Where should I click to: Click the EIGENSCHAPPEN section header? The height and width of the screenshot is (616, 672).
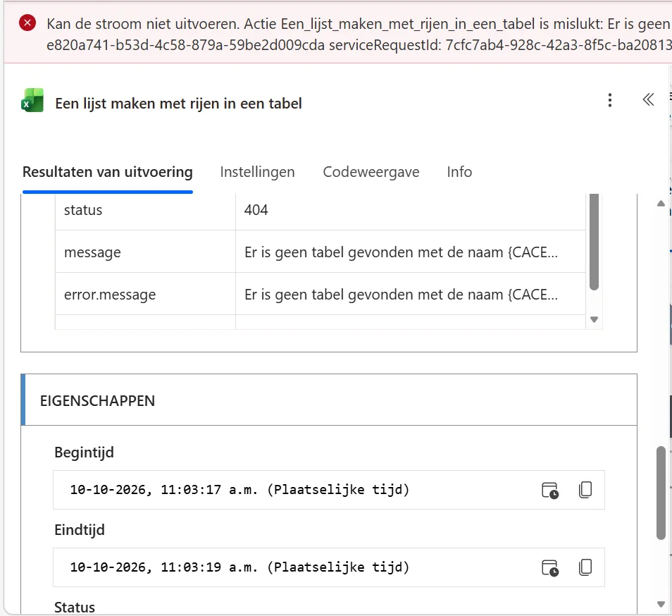pyautogui.click(x=329, y=400)
